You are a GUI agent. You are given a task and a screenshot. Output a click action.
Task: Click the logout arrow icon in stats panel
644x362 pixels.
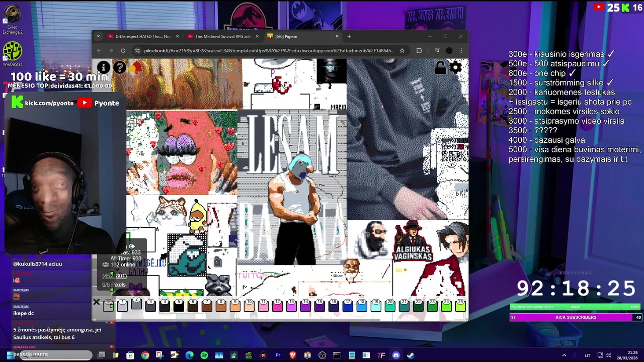tap(132, 246)
